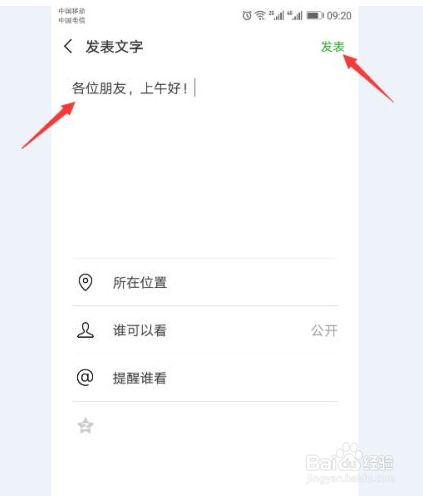Tap the star icon below options
The width and height of the screenshot is (423, 496).
(x=85, y=426)
